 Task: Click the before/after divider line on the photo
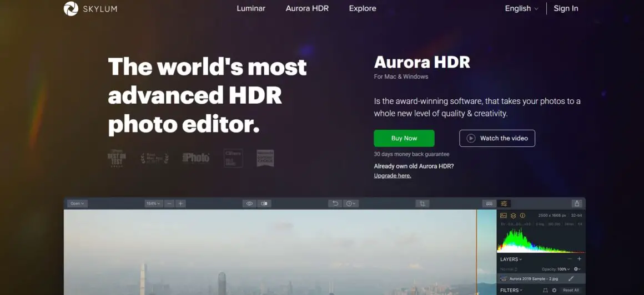(x=476, y=252)
